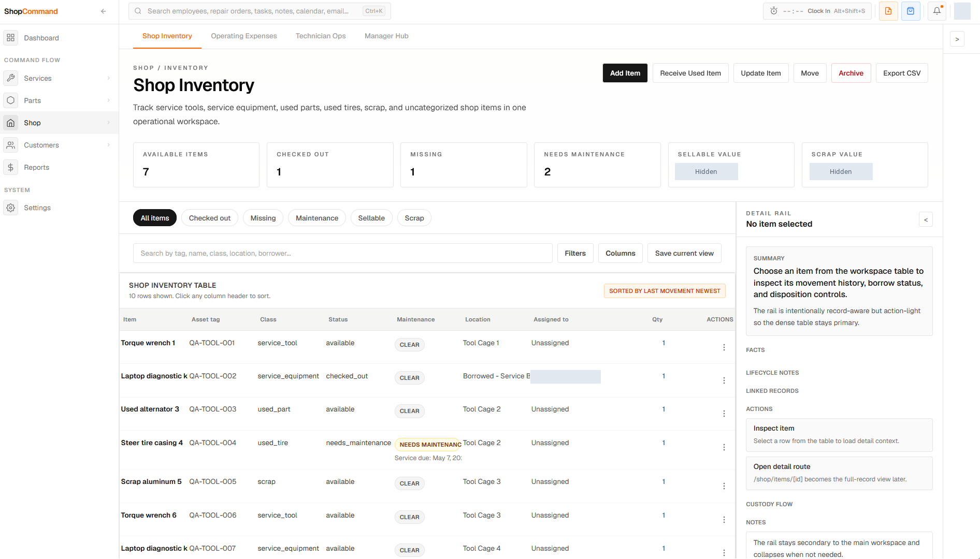The image size is (980, 559).
Task: Click the Sorted by Last Movement Newest badge
Action: (665, 291)
